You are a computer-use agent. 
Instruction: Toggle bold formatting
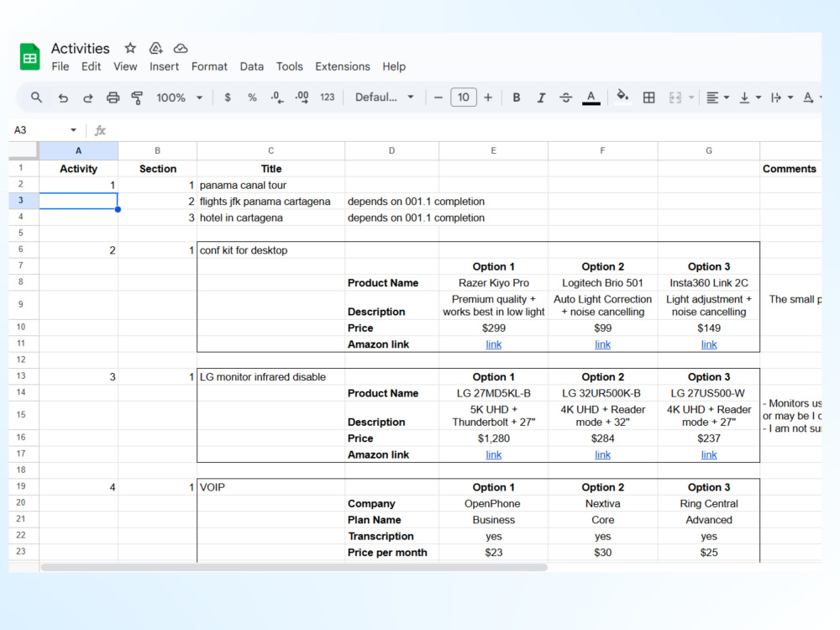[517, 97]
